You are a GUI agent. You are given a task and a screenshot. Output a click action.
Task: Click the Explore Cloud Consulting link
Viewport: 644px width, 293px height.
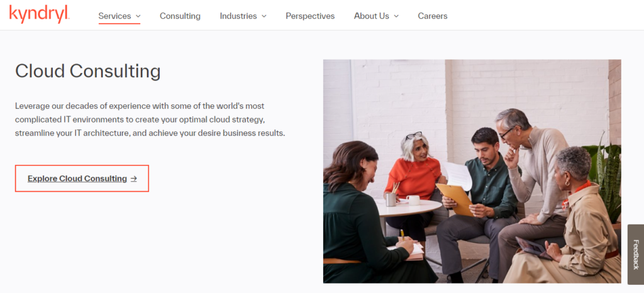[x=77, y=179]
